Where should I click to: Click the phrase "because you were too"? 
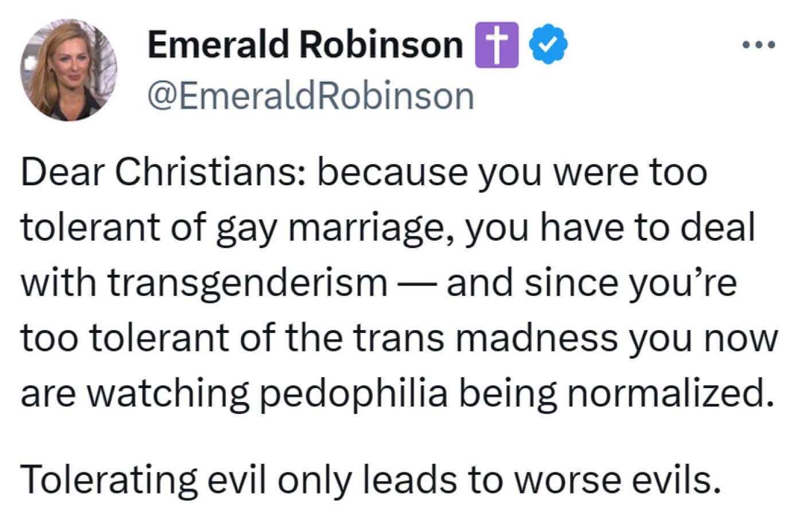(x=512, y=172)
